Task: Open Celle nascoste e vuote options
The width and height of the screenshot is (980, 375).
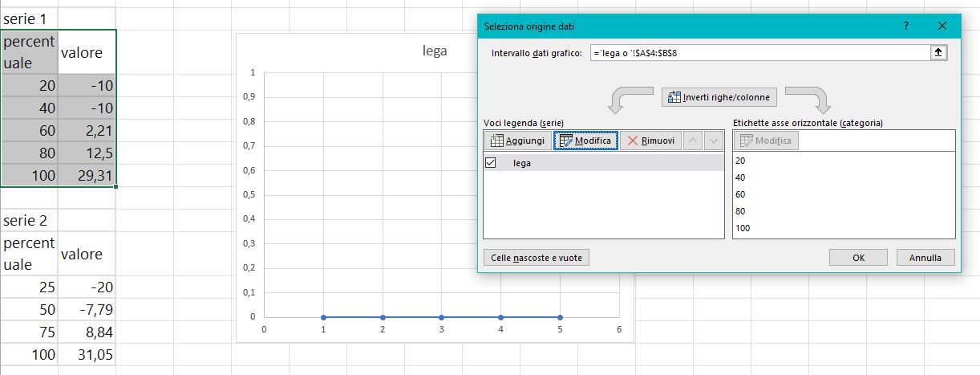Action: point(537,258)
